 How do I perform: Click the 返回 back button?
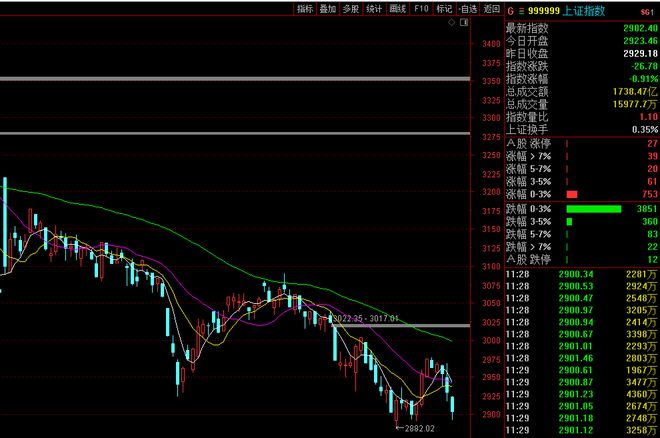(492, 9)
